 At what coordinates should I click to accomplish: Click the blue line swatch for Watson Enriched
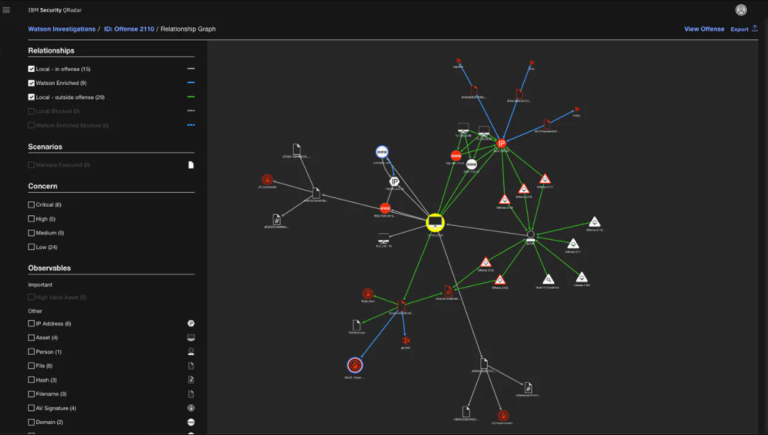(x=191, y=83)
